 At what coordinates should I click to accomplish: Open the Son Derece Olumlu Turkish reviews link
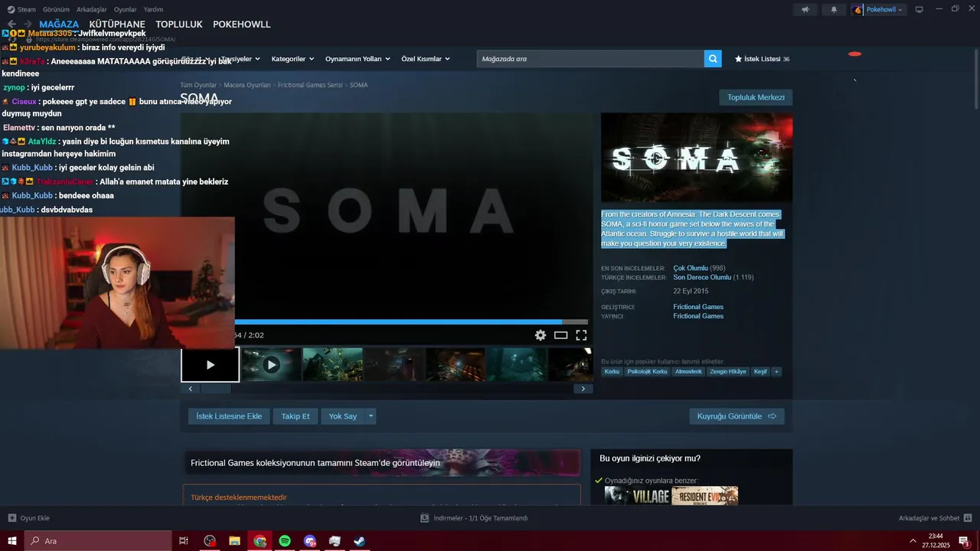702,277
